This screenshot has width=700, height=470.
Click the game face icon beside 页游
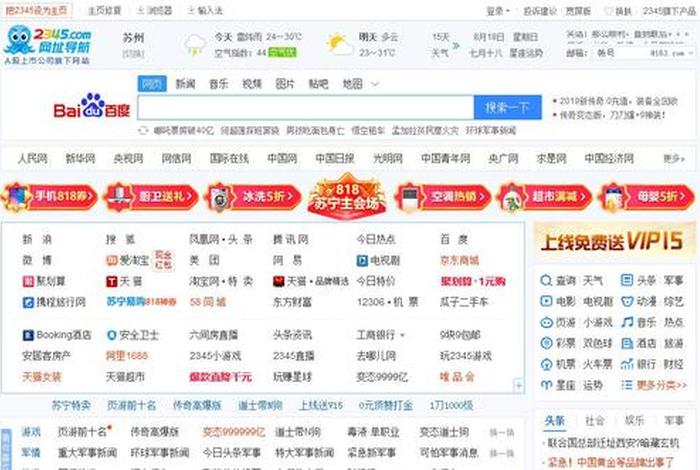546,322
